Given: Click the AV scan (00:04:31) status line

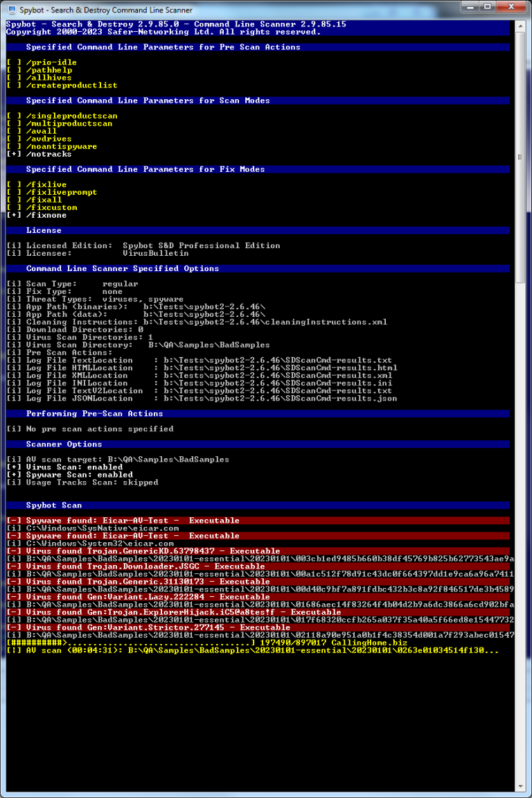Looking at the screenshot, I should tap(253, 650).
